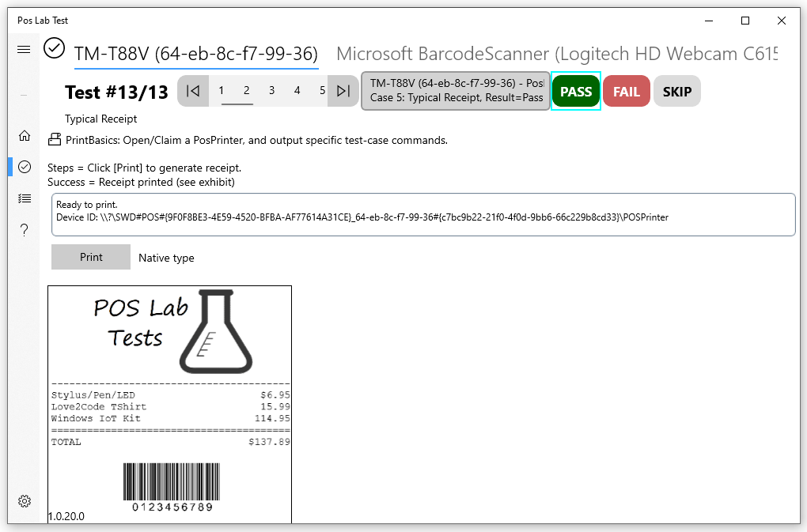Open Help question mark in sidebar
807x532 pixels.
(x=25, y=230)
